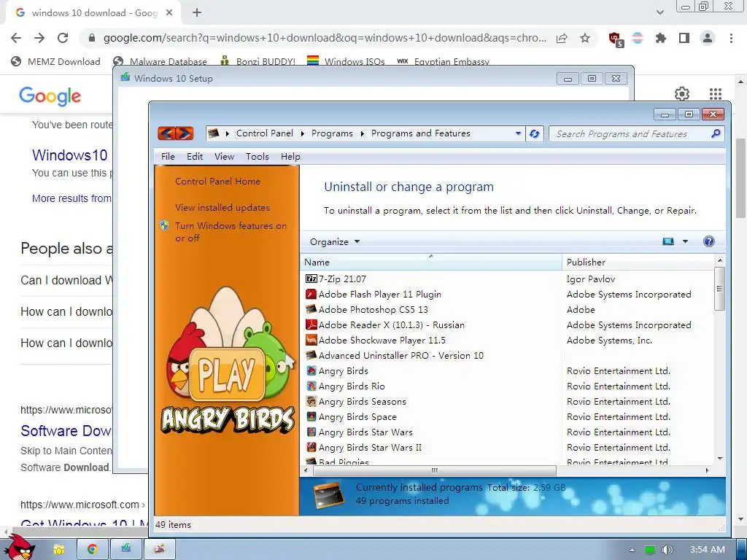Go forward with the orange right arrow
Viewport: 747px width, 560px height.
click(x=185, y=133)
